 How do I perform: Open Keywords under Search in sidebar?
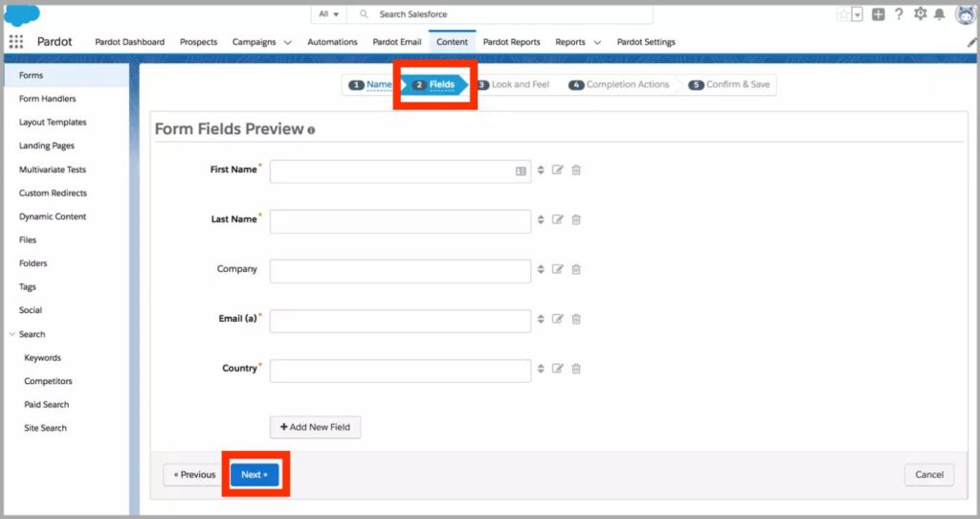point(42,358)
